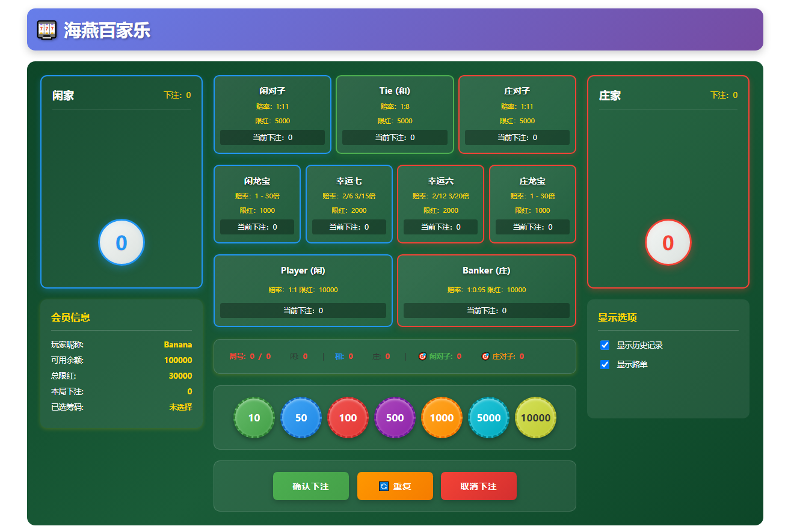Select the 庄龙宝 betting box

pyautogui.click(x=532, y=204)
